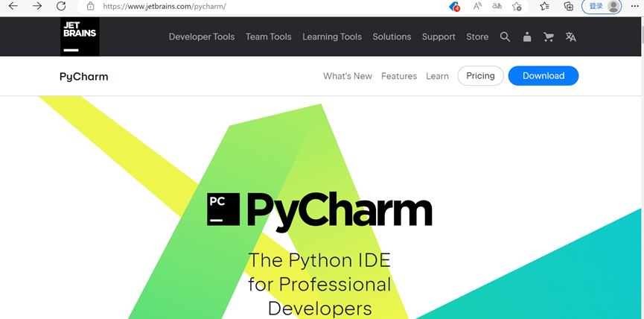Screen dimensions: 644x319
Task: Open the Support menu
Action: pos(439,37)
